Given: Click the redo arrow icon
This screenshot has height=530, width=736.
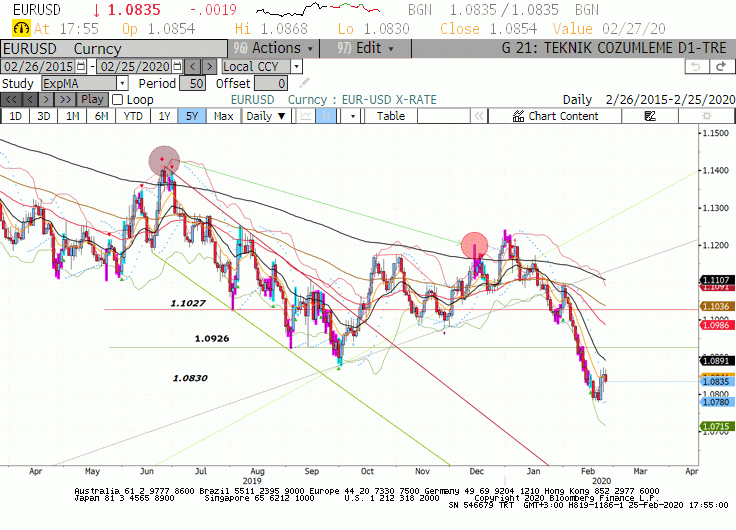Looking at the screenshot, I should 721,66.
